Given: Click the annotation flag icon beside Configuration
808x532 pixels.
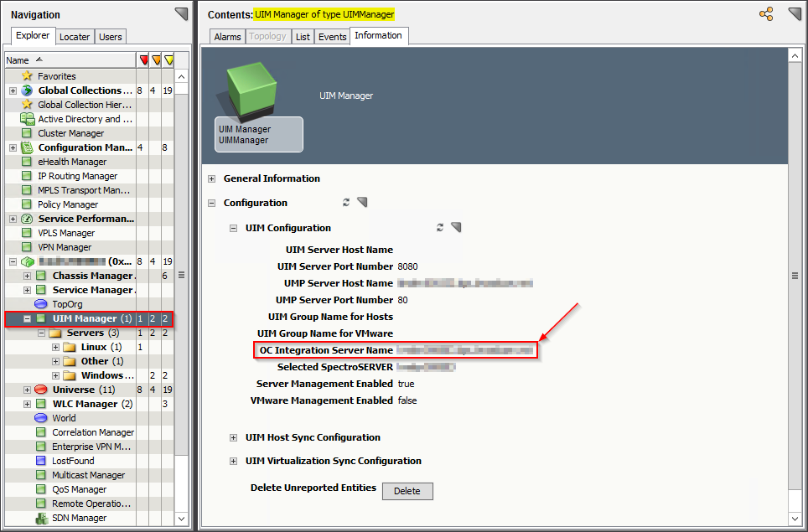Looking at the screenshot, I should (x=362, y=202).
